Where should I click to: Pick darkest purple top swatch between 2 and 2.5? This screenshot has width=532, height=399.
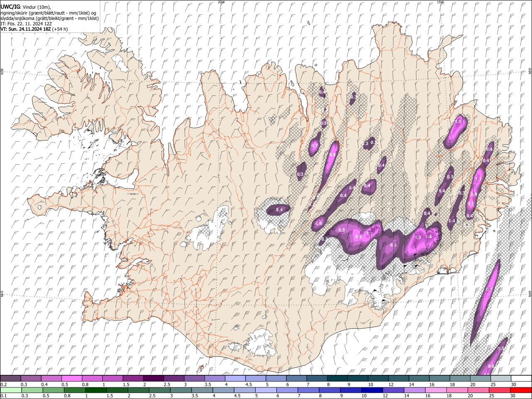click(x=153, y=378)
